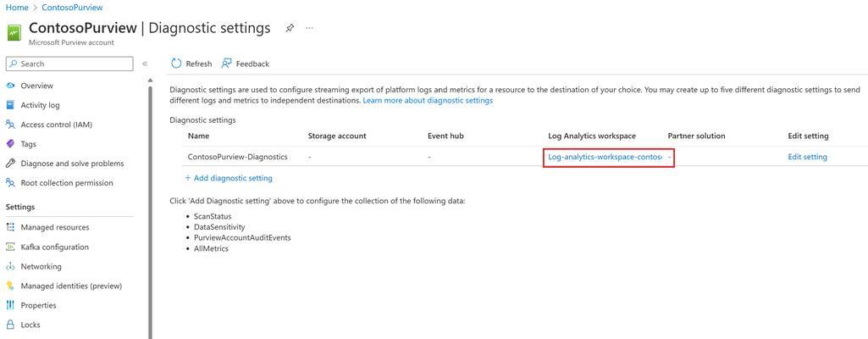
Task: Open Diagnose and solve problems
Action: [73, 164]
